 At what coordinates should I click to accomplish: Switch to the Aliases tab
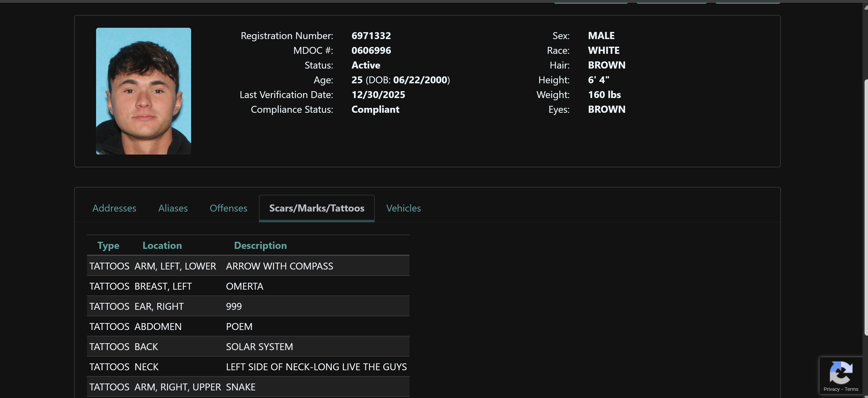point(173,208)
